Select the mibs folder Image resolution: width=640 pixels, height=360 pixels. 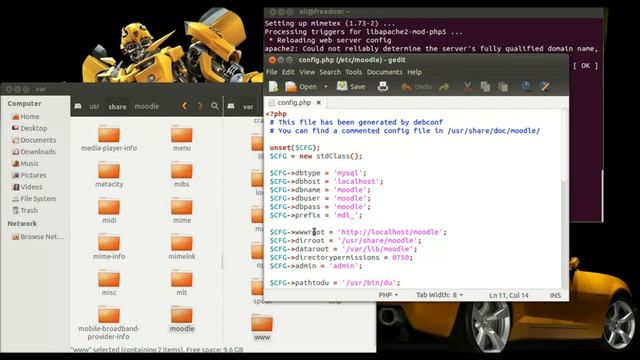click(x=182, y=174)
